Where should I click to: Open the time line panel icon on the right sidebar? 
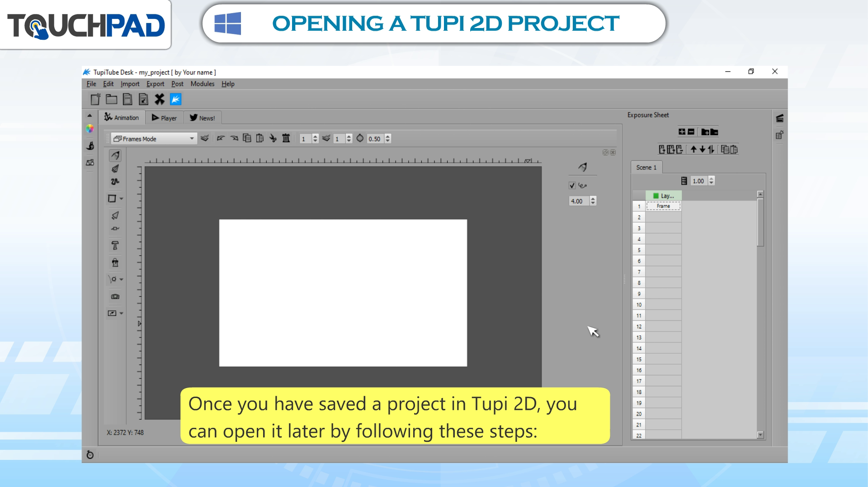(780, 135)
